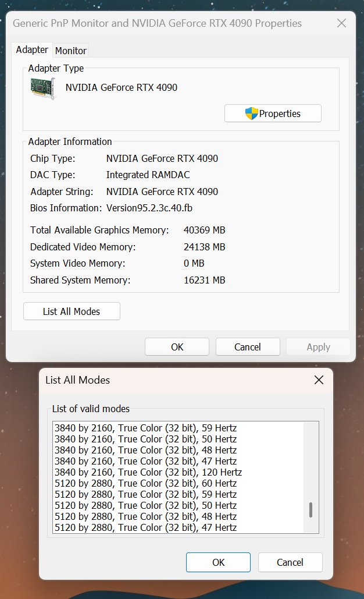Click the disabled Apply button
Screen dimensions: 364x599
tap(318, 347)
